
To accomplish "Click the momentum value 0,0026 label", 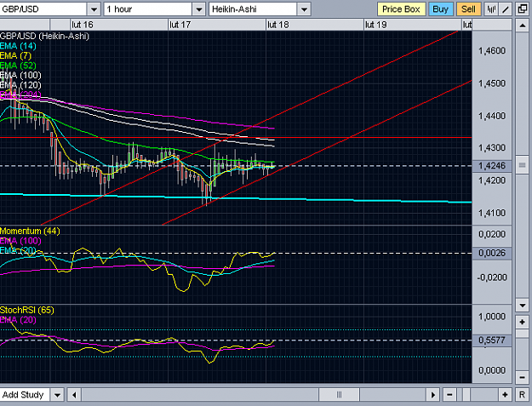I will (x=492, y=253).
